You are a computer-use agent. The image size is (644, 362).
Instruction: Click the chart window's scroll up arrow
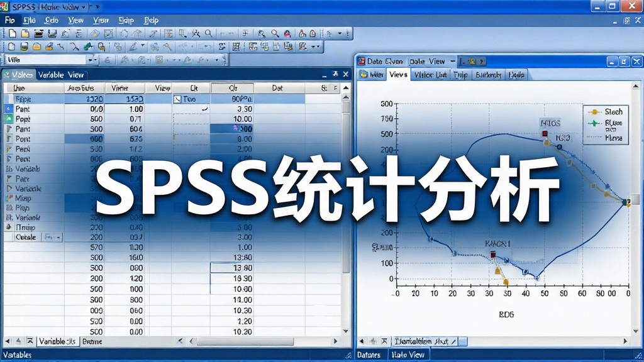click(636, 85)
